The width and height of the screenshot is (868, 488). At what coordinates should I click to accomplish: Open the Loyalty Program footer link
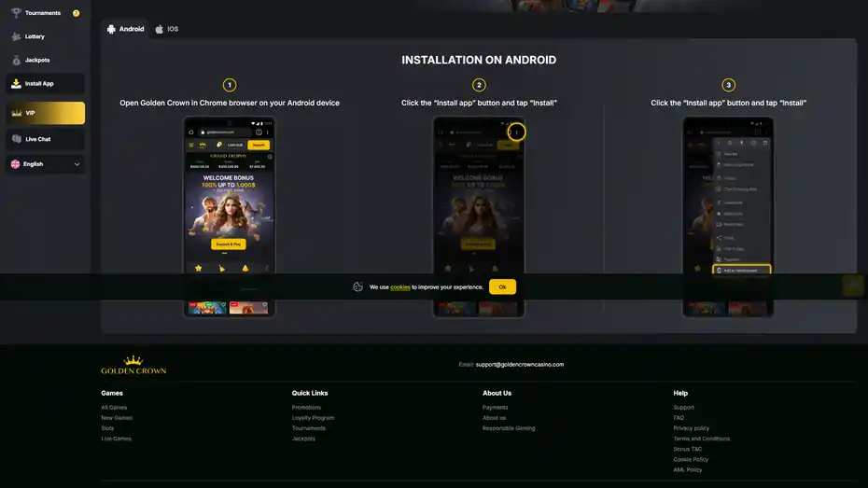click(314, 418)
